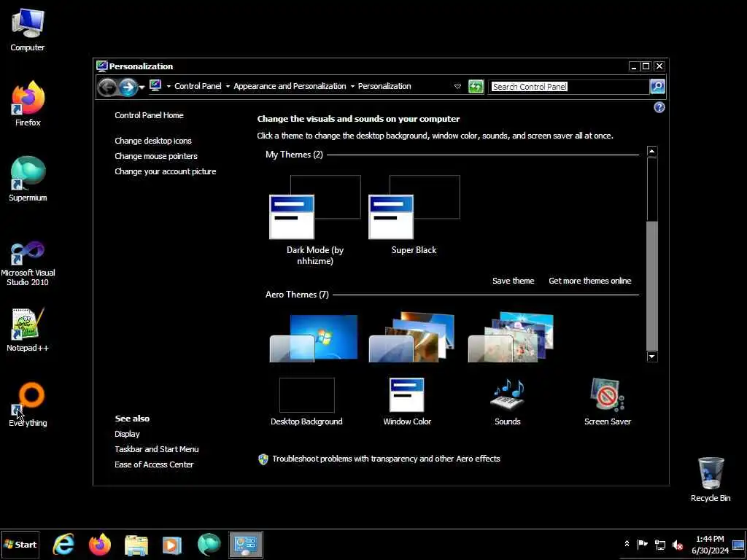
Task: Open the Start menu
Action: pyautogui.click(x=20, y=545)
